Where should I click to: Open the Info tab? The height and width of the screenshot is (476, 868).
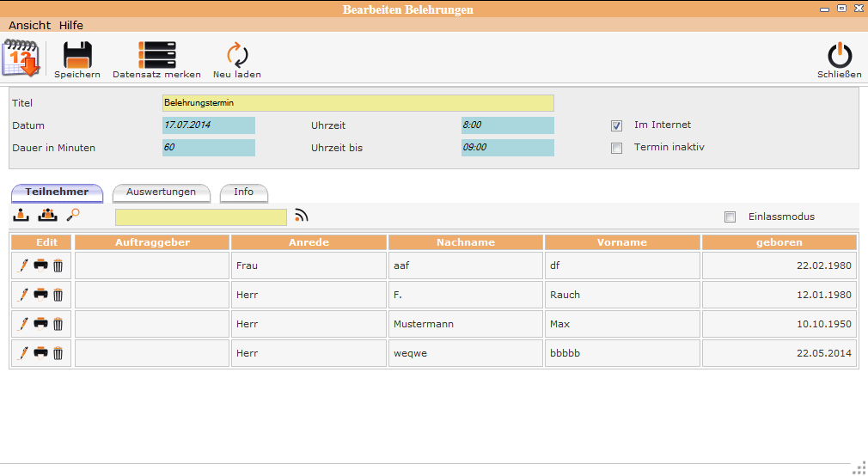(244, 192)
